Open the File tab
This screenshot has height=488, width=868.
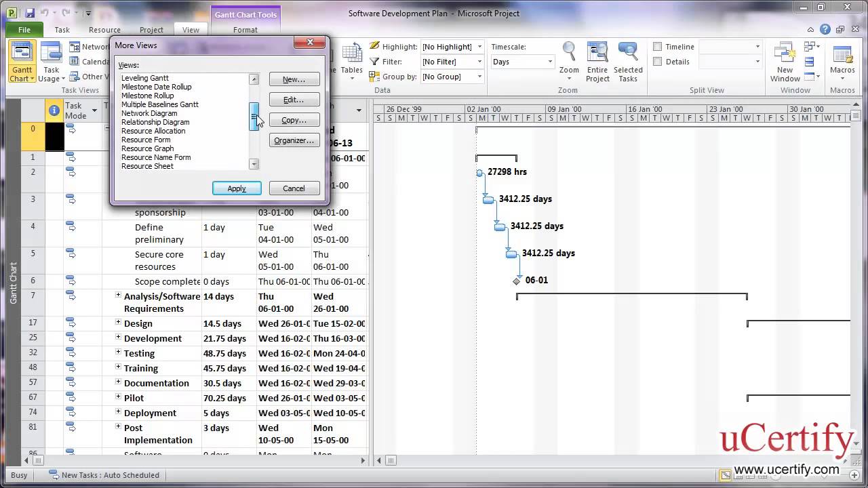pos(24,30)
